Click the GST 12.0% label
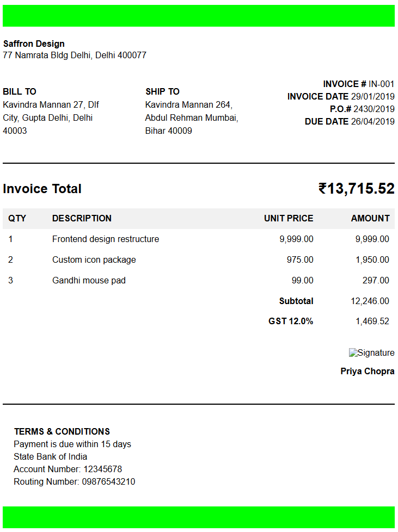This screenshot has width=398, height=532. [x=291, y=321]
